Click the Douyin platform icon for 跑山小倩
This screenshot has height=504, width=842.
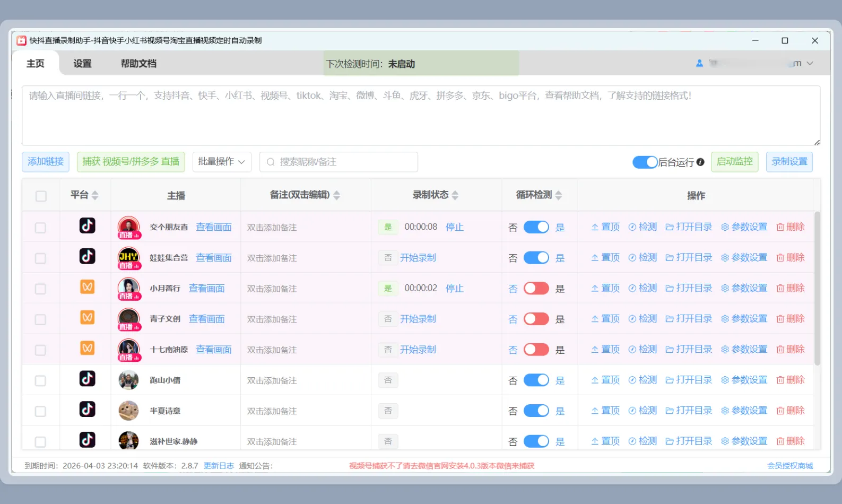pos(88,379)
